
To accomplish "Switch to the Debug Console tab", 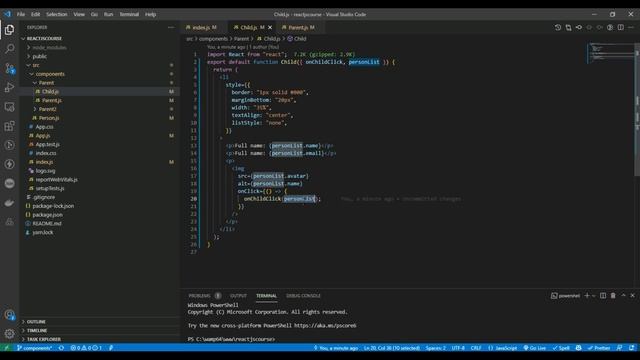I will click(x=303, y=296).
